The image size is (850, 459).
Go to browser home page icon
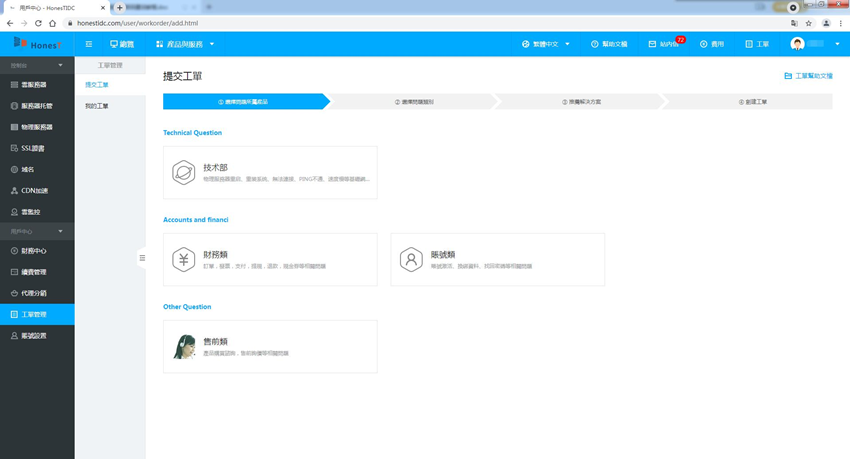click(52, 23)
